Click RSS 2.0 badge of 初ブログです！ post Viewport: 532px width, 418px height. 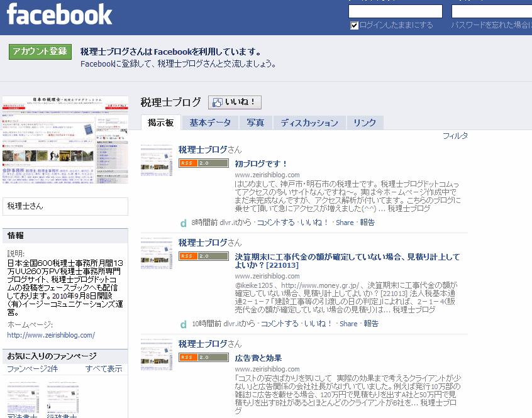tap(204, 163)
